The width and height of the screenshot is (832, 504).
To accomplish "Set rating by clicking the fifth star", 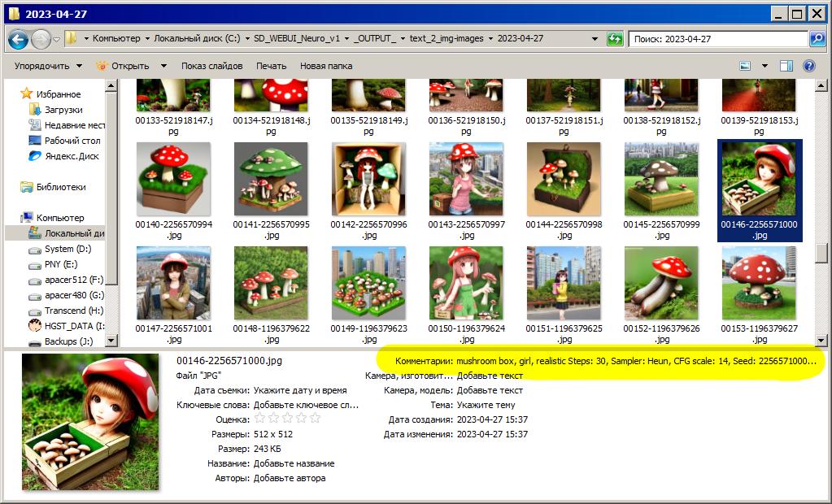I will coord(315,419).
